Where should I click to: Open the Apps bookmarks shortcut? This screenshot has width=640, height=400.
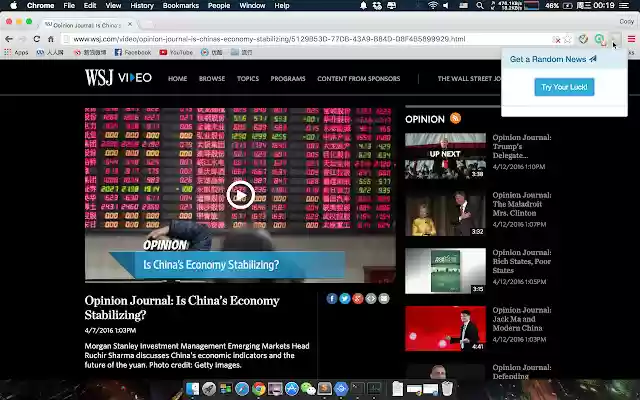[16, 52]
